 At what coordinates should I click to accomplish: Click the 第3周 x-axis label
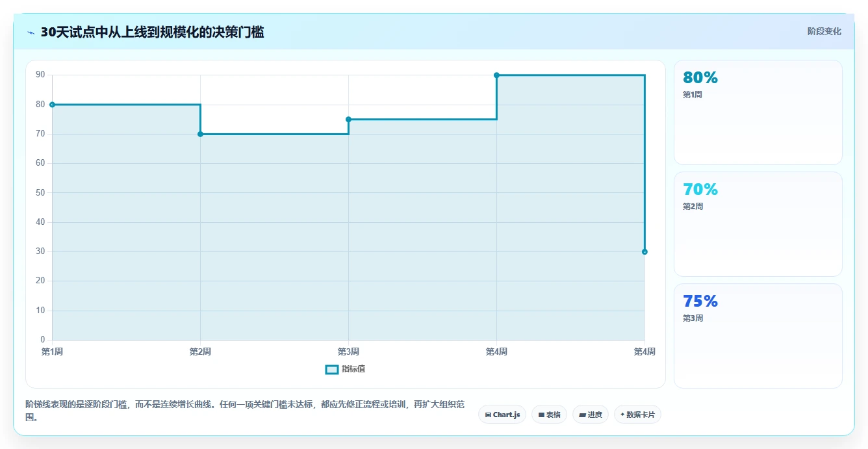pyautogui.click(x=348, y=352)
